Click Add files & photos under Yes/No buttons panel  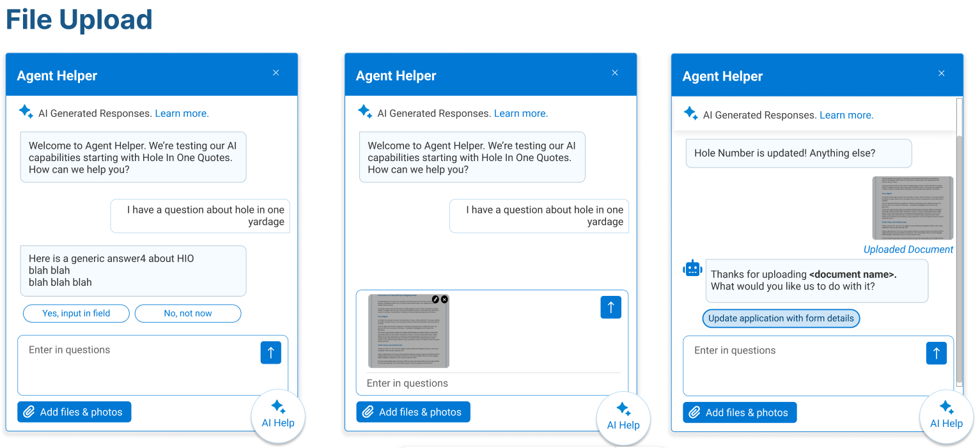[74, 412]
